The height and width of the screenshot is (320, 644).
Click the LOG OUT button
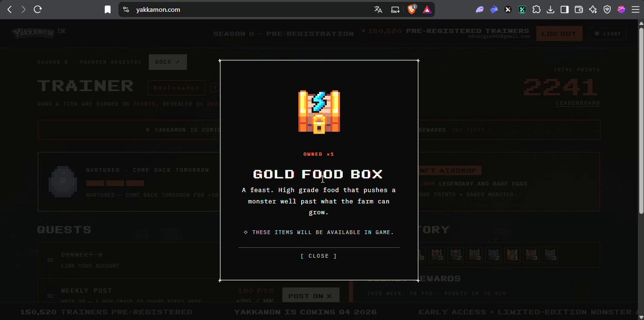click(559, 34)
